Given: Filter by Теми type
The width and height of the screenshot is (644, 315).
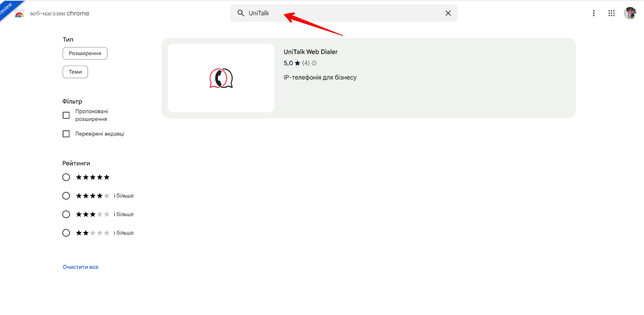Looking at the screenshot, I should point(75,72).
